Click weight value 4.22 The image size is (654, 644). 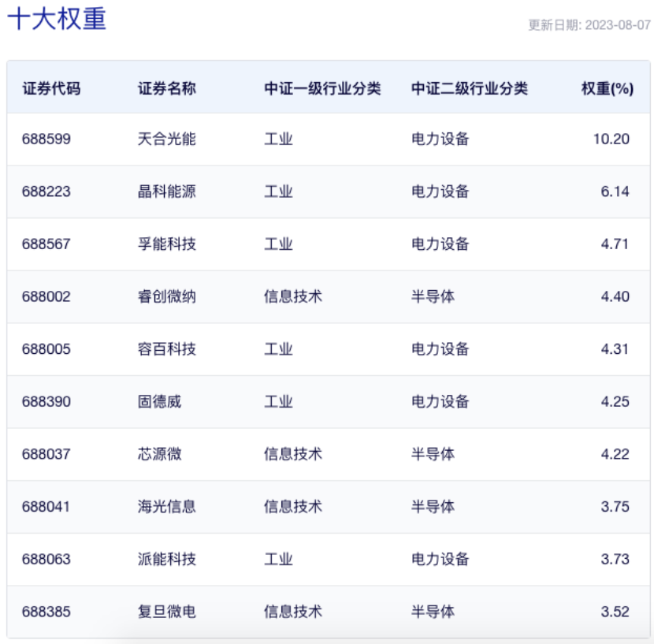coord(615,455)
